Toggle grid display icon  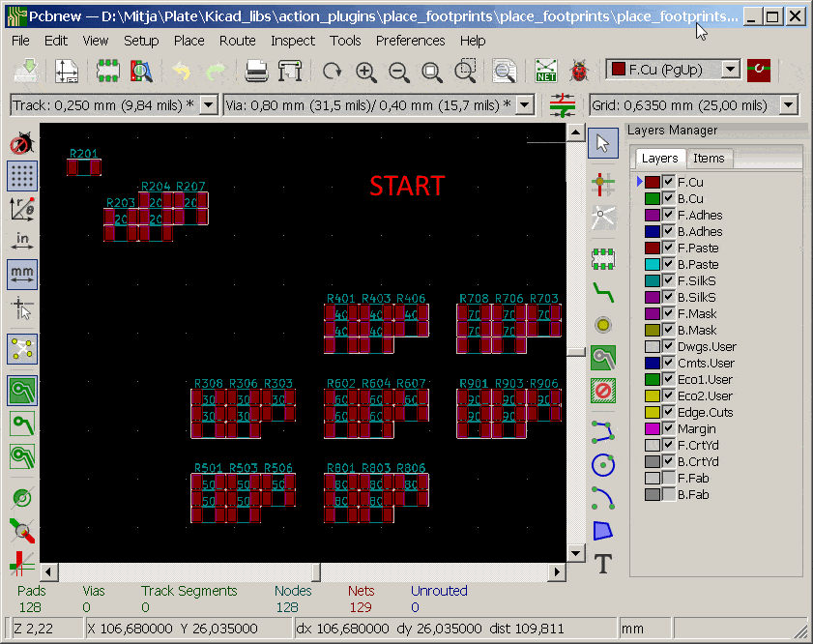click(22, 175)
